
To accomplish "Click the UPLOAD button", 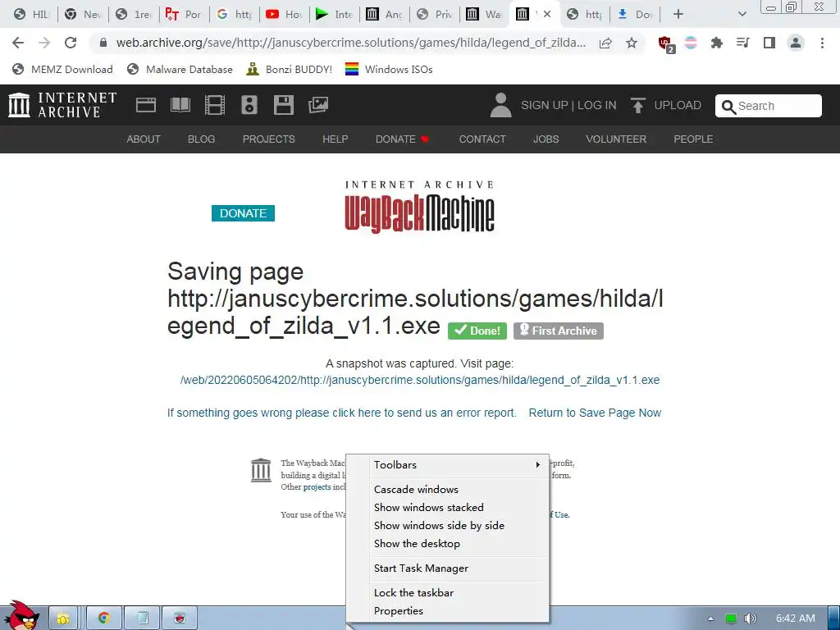I will tap(666, 105).
